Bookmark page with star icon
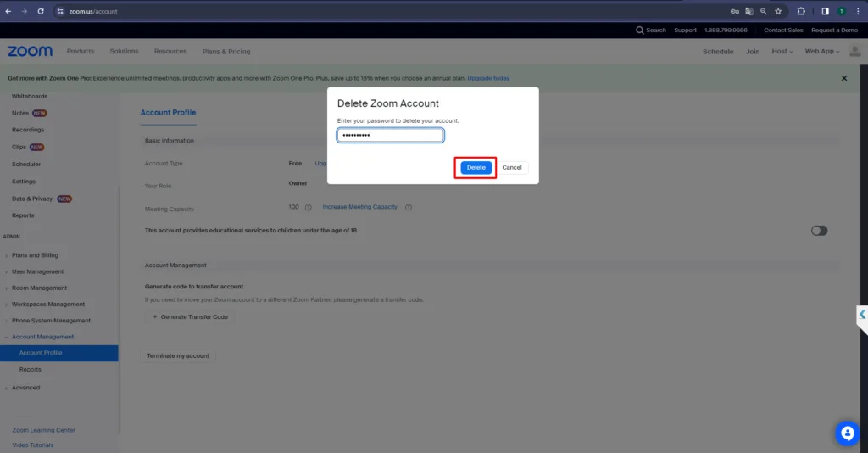 [778, 11]
